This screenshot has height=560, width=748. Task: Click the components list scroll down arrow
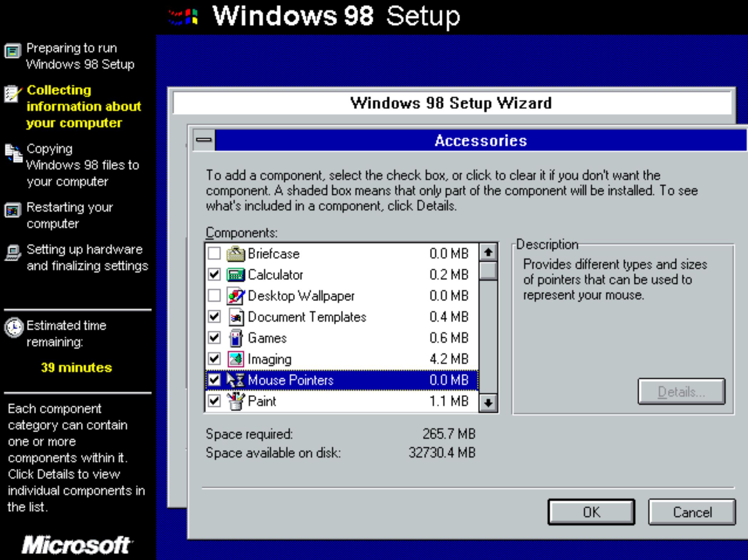tap(488, 403)
